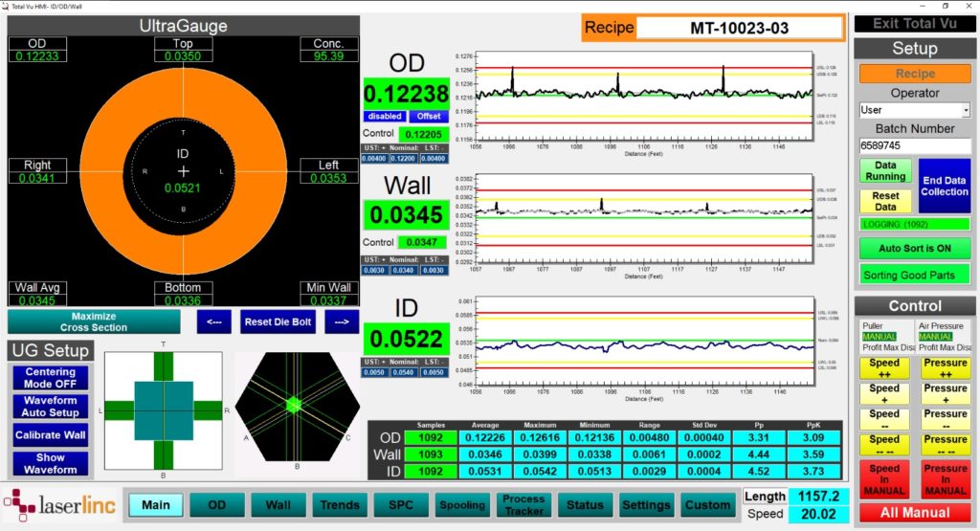Open the Process Tracker tab
The image size is (980, 531).
523,505
